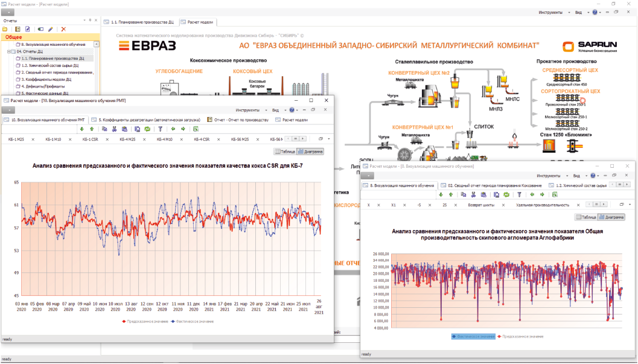Close the Возврат шихты series tab

click(x=503, y=205)
